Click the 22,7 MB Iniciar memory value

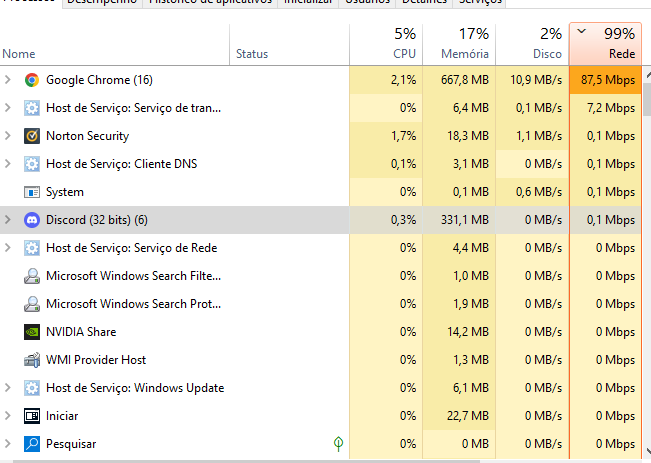[x=468, y=416]
